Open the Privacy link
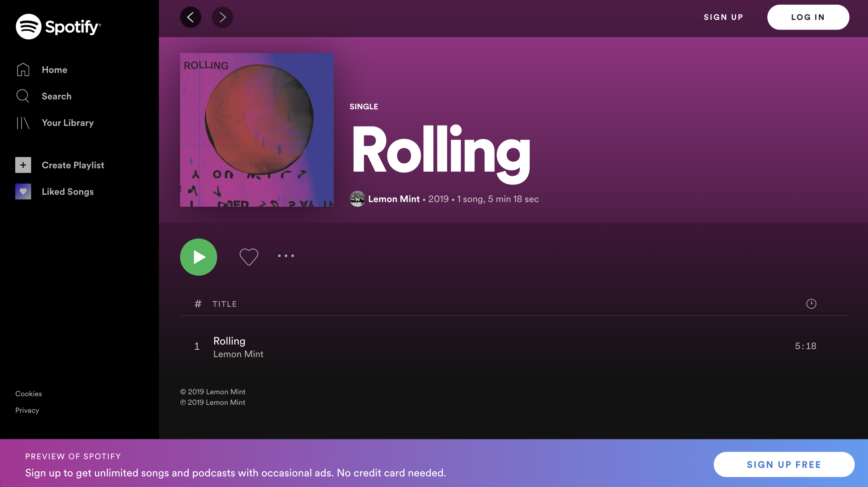 [x=27, y=410]
